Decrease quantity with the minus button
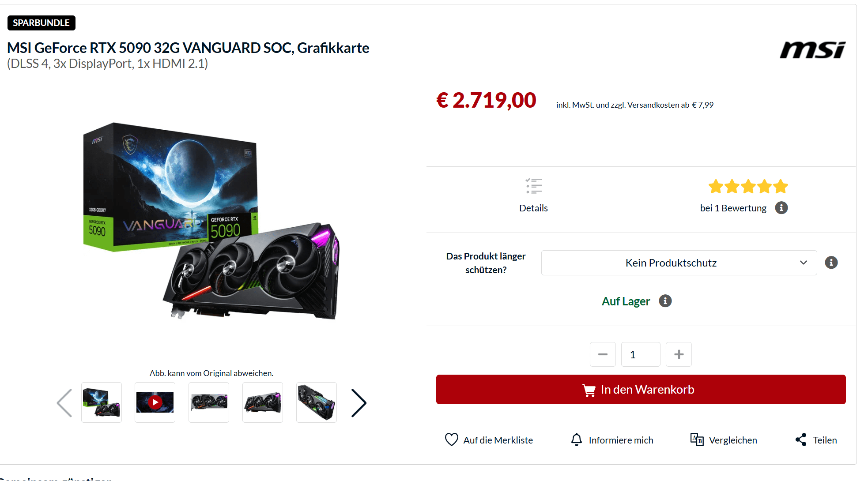This screenshot has height=481, width=868. [x=603, y=354]
